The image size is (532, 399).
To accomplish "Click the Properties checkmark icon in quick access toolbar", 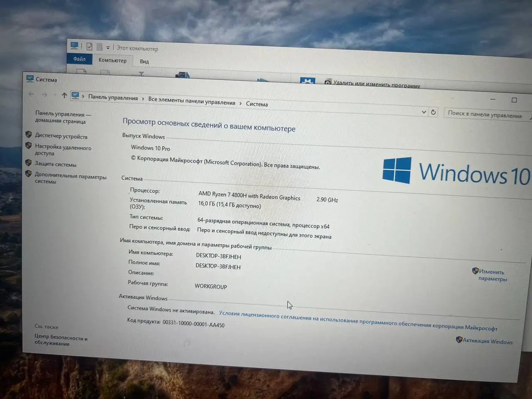I will pos(89,46).
